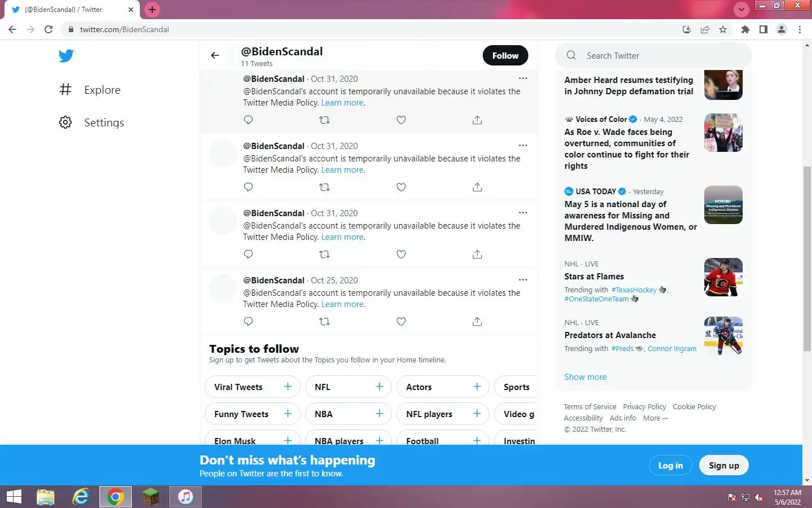Open the Chrome profile avatar
Screen dimensions: 812x508
[782, 29]
